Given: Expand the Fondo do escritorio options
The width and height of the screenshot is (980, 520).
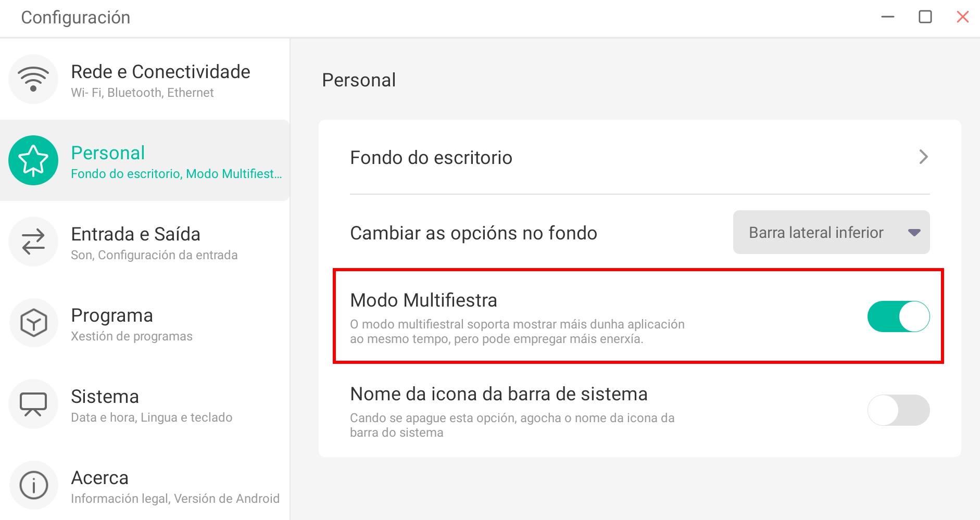Looking at the screenshot, I should coord(923,157).
